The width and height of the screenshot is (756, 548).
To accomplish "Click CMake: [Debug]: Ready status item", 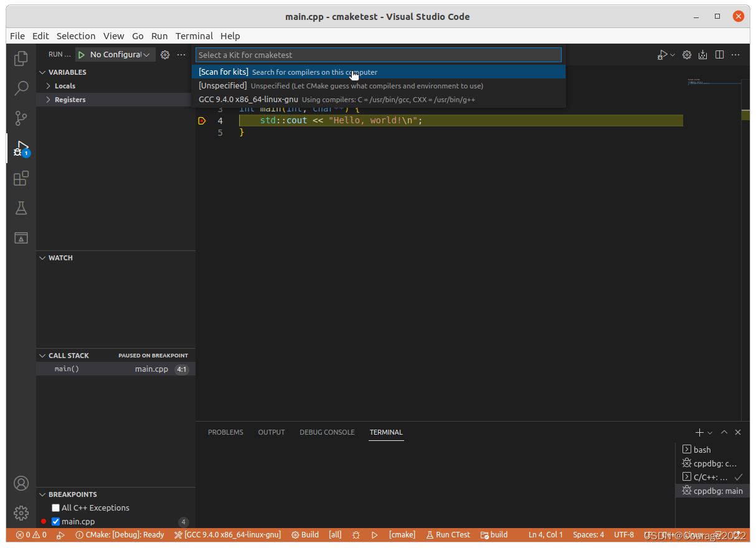I will pos(120,535).
